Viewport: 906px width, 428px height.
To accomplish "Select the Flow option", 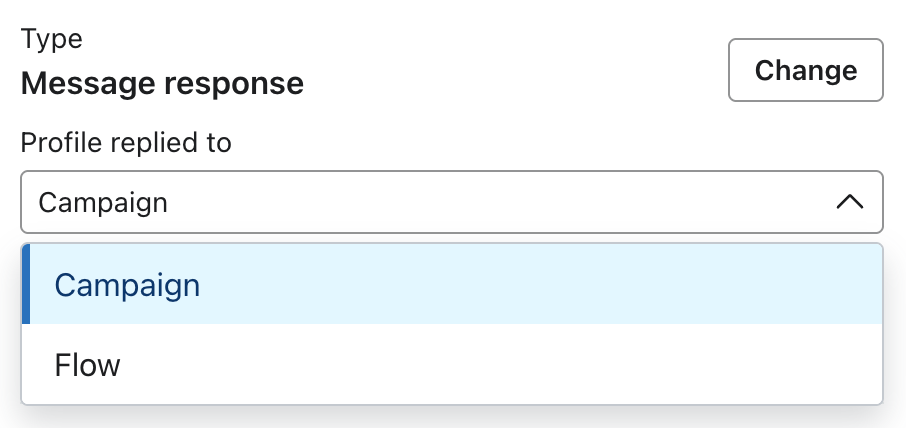I will [x=88, y=365].
